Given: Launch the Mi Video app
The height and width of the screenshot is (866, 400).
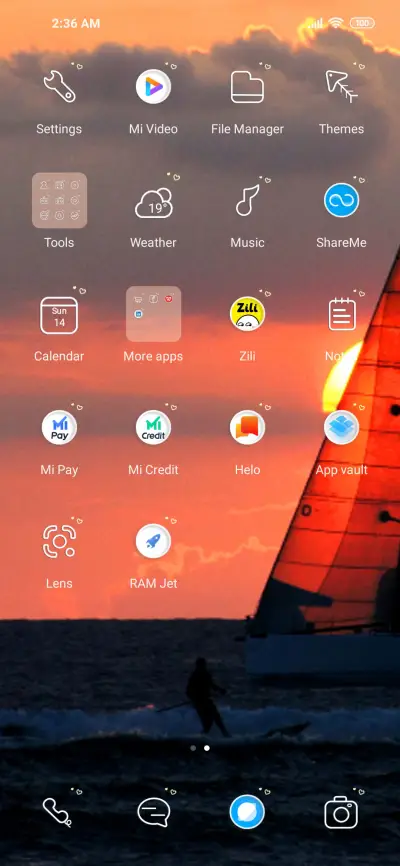Looking at the screenshot, I should pyautogui.click(x=153, y=87).
